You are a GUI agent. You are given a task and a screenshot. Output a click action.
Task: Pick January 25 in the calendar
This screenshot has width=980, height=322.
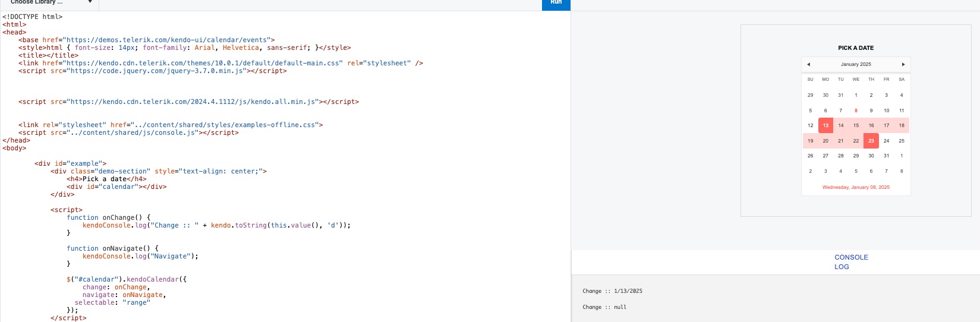click(x=902, y=141)
